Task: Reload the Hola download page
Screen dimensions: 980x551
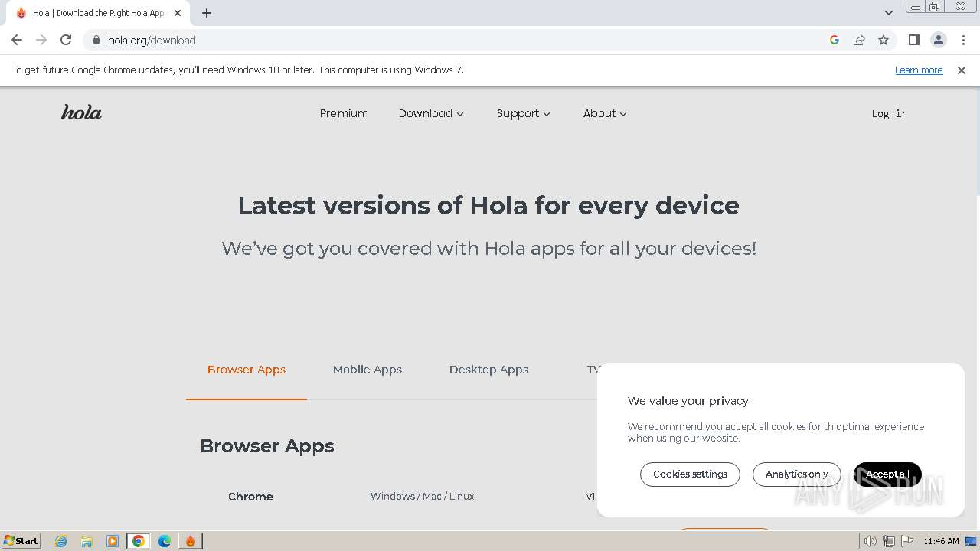Action: 66,40
